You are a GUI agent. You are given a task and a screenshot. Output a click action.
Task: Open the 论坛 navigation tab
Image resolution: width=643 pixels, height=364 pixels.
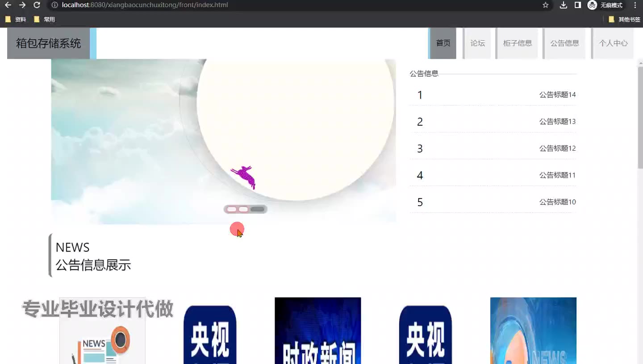pos(477,43)
